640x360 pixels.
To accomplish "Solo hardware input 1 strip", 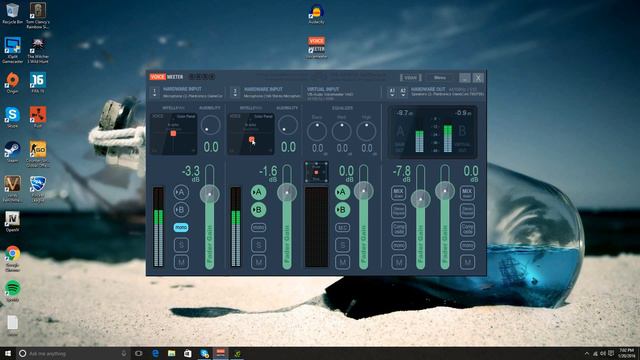I will pyautogui.click(x=181, y=244).
